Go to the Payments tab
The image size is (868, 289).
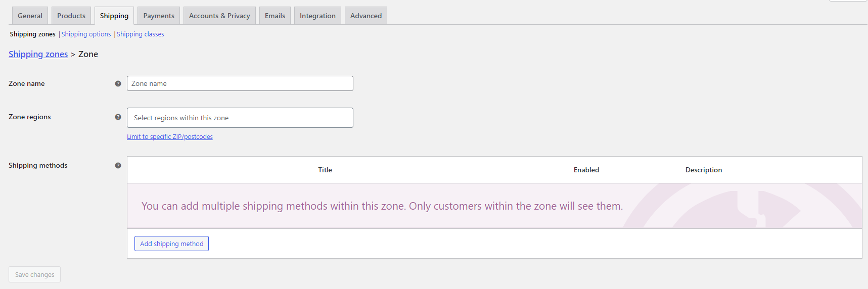(x=159, y=16)
